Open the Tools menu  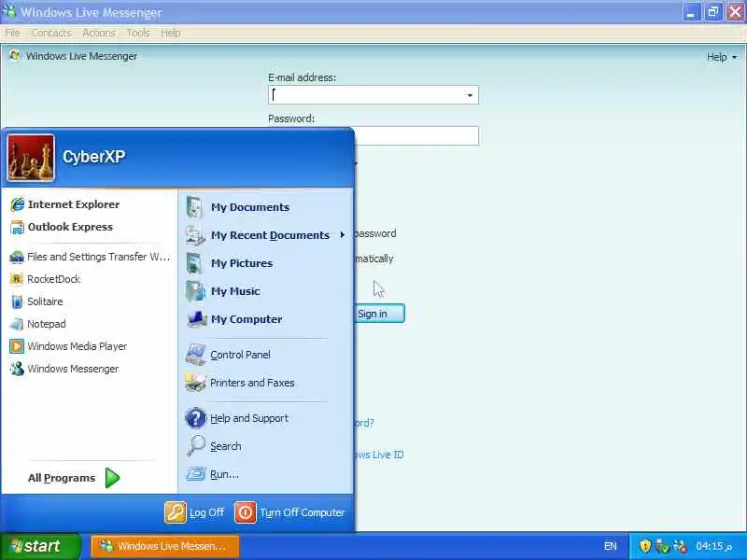pos(138,33)
